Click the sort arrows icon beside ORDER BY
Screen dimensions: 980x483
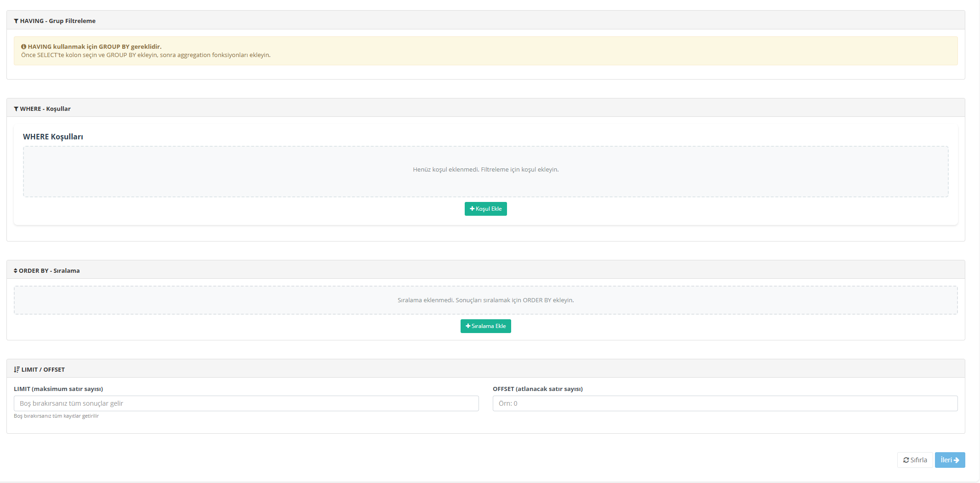pos(16,271)
